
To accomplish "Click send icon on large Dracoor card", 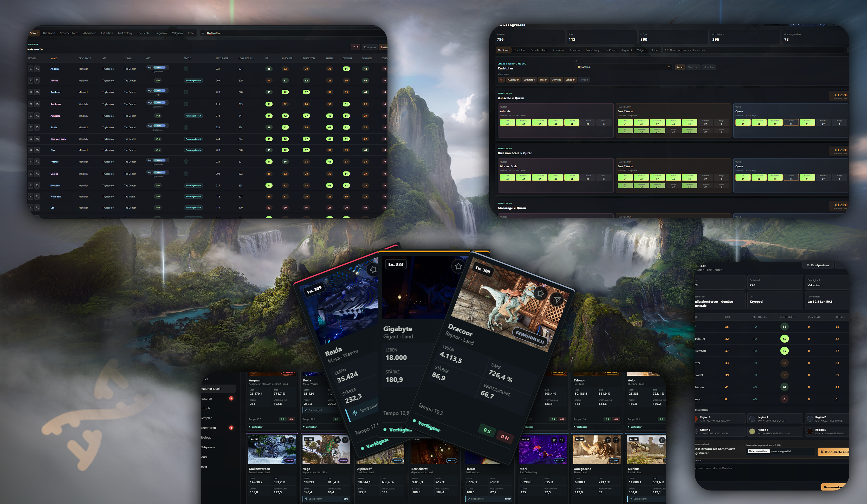I will tap(557, 300).
